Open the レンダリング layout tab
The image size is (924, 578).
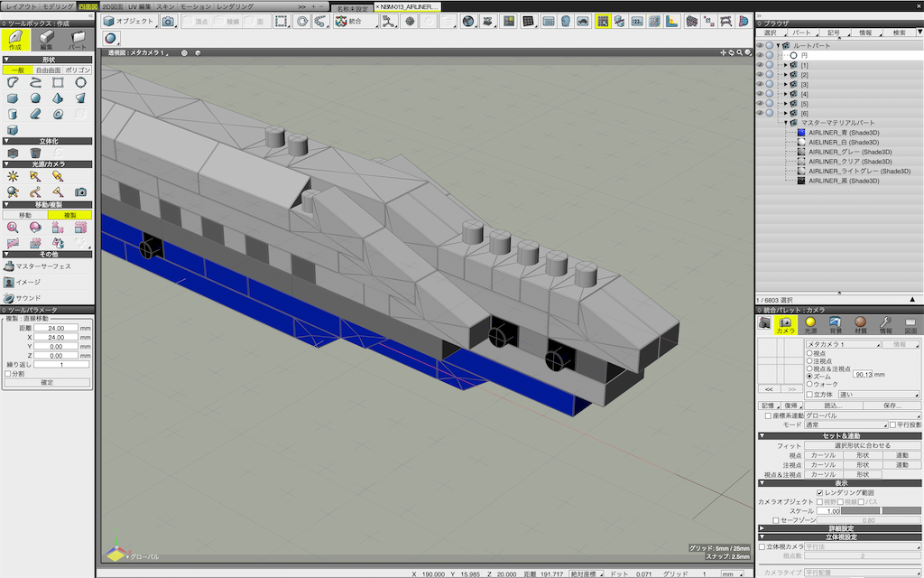pyautogui.click(x=236, y=6)
